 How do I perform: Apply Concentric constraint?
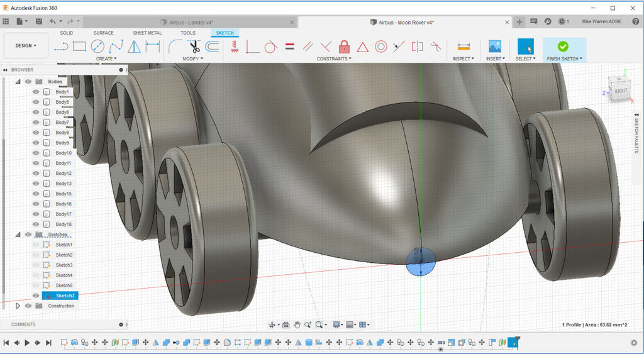(x=380, y=47)
